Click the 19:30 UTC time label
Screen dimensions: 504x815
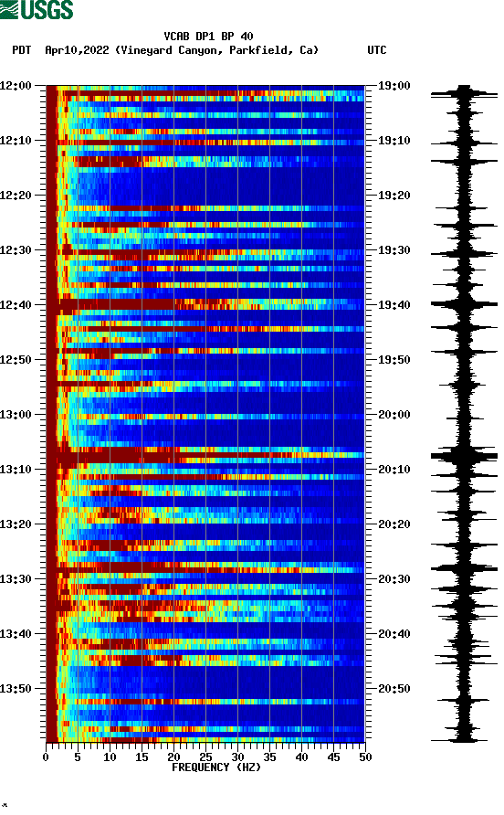[394, 250]
